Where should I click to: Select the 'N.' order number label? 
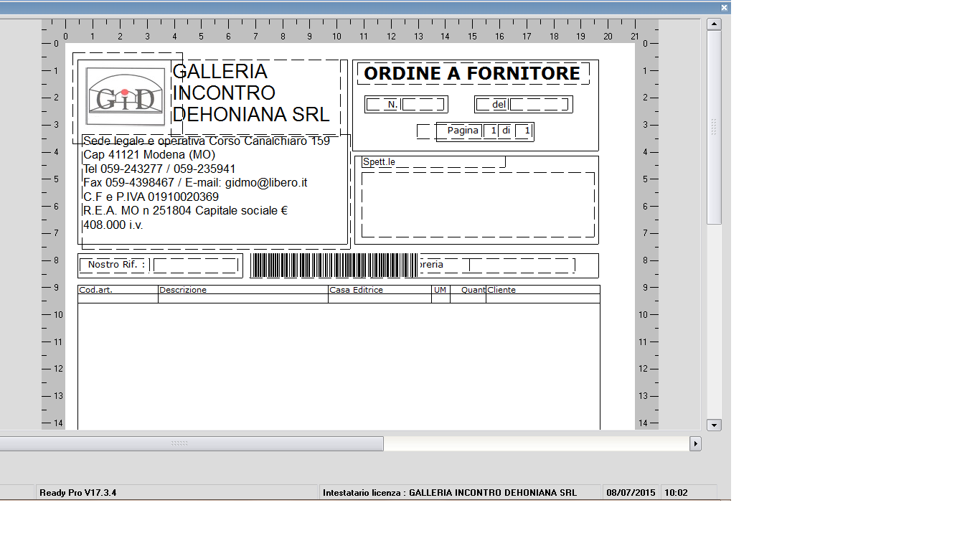click(x=392, y=105)
